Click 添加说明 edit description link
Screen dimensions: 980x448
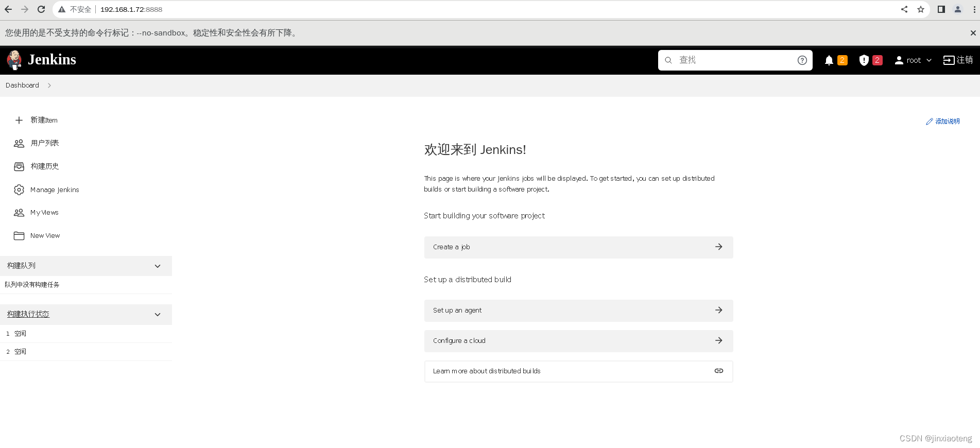point(942,122)
